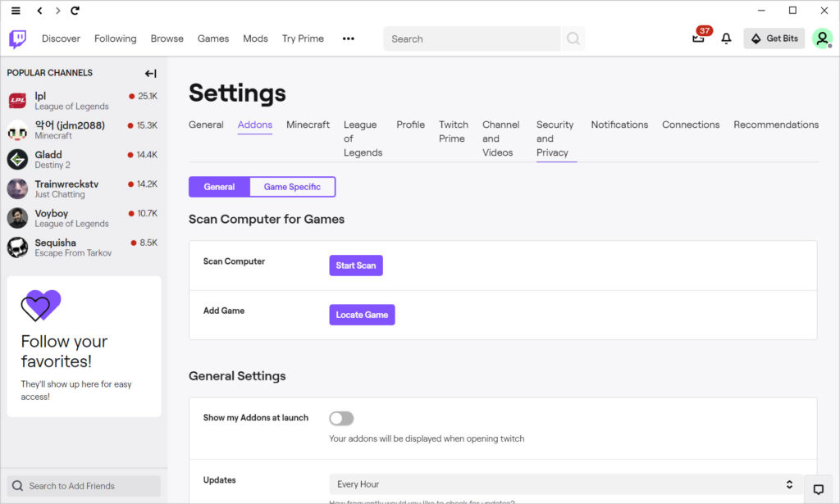Switch to Addons settings tab
The width and height of the screenshot is (840, 504).
pos(255,125)
